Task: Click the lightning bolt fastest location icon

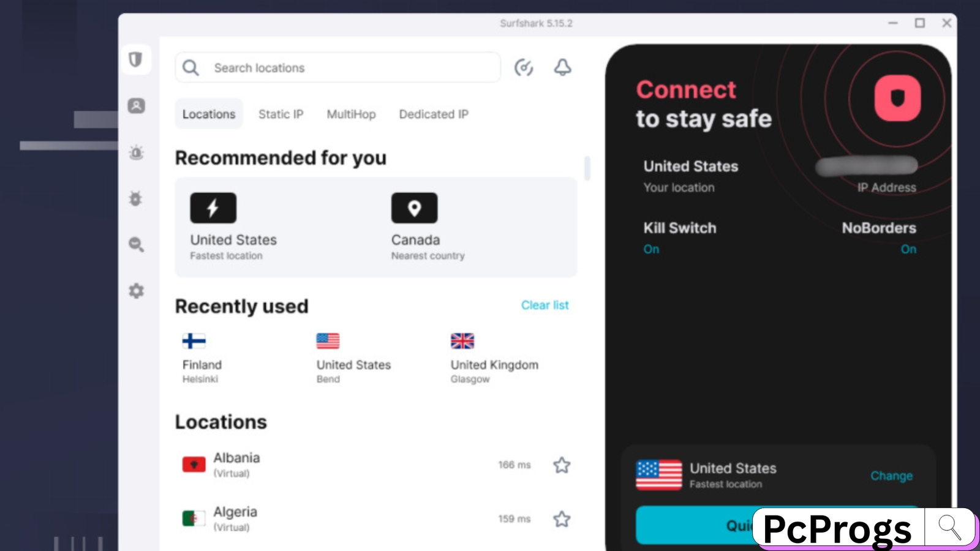Action: coord(213,208)
